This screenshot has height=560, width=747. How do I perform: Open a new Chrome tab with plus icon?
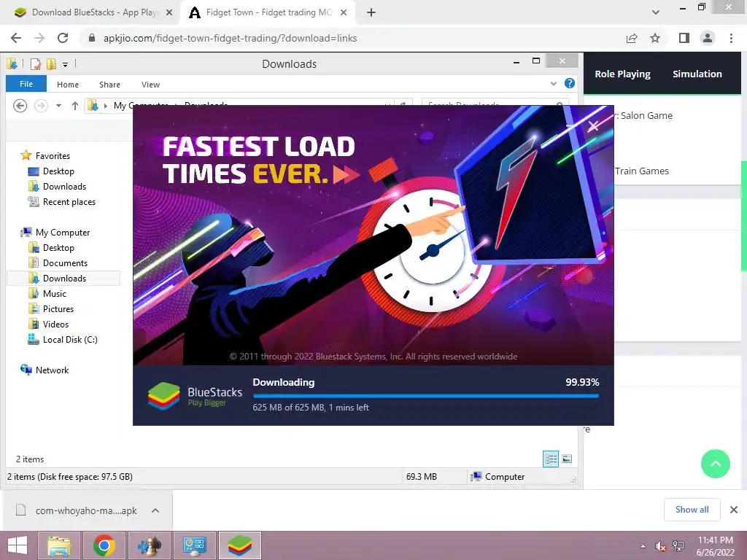coord(371,12)
